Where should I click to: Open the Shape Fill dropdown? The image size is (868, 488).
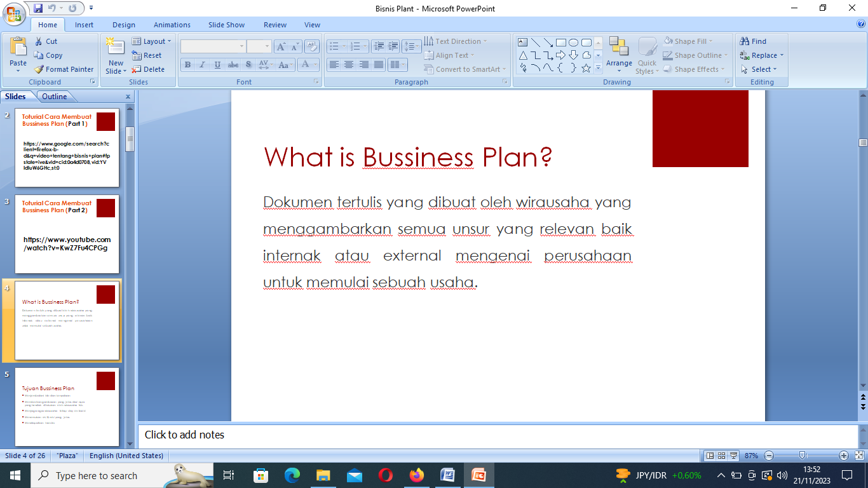[x=689, y=41]
